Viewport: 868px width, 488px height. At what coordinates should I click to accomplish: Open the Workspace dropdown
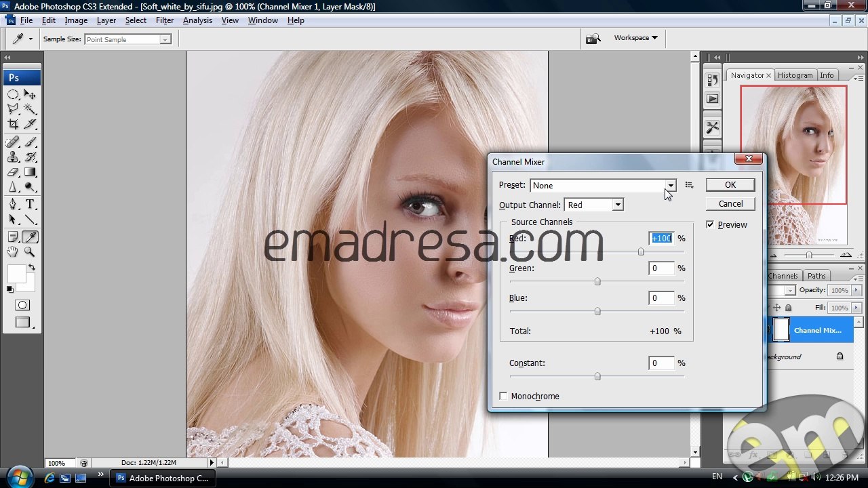coord(635,38)
